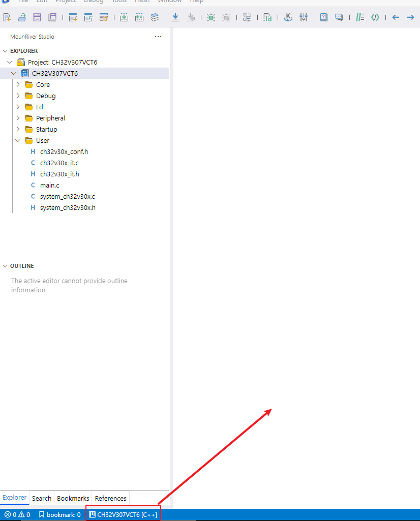Open the feedback chat bubble icon

[339, 17]
